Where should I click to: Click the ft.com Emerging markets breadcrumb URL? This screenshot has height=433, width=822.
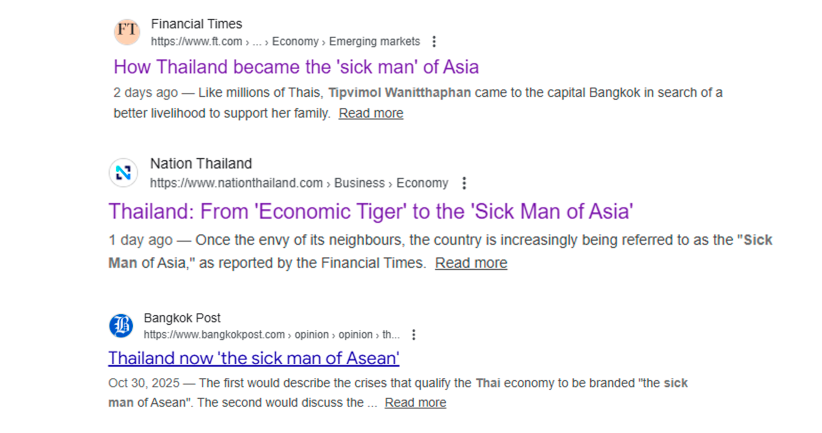(x=285, y=42)
